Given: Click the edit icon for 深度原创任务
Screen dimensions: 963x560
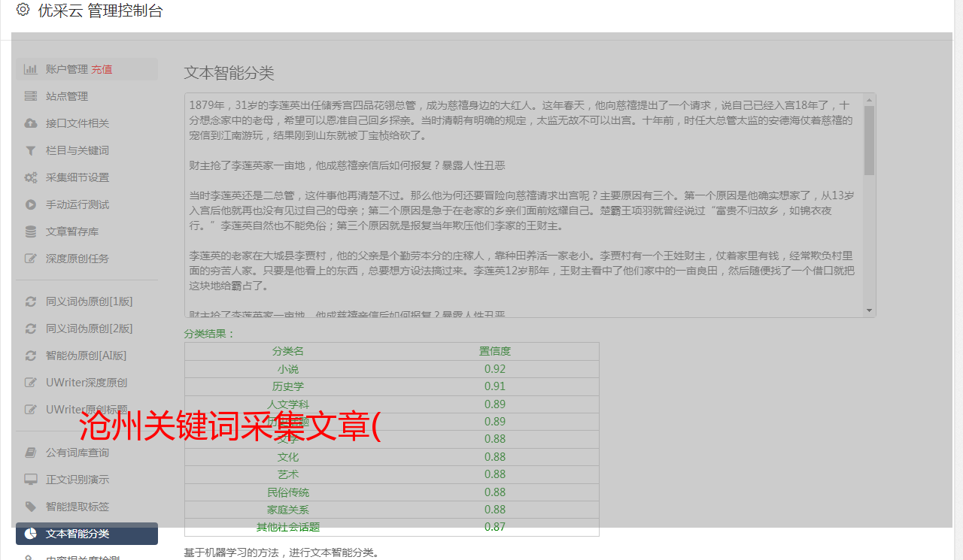Looking at the screenshot, I should click(31, 259).
